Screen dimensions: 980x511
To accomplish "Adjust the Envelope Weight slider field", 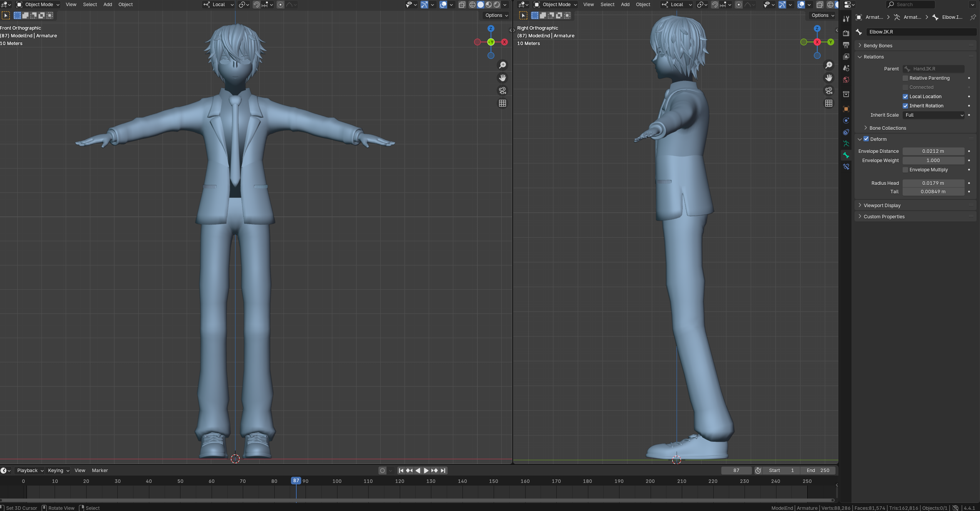I will tap(933, 161).
